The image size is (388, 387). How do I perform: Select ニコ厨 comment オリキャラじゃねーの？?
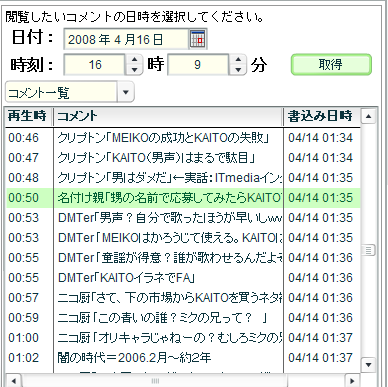[183, 338]
